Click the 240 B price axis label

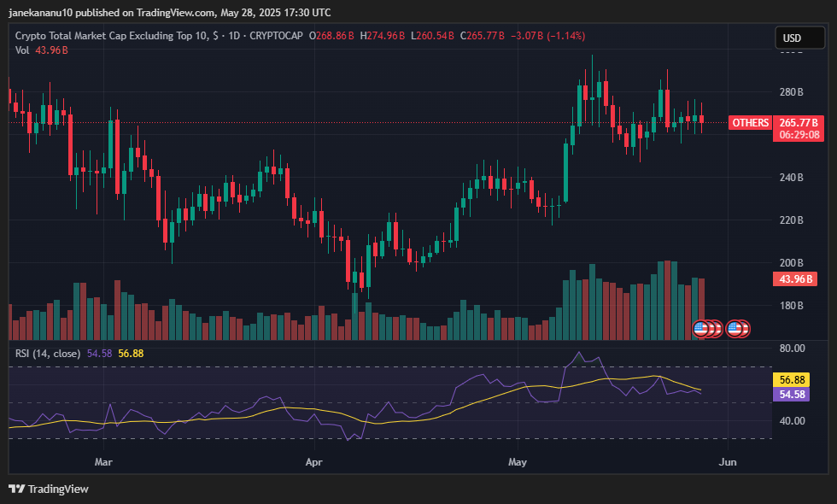click(791, 178)
